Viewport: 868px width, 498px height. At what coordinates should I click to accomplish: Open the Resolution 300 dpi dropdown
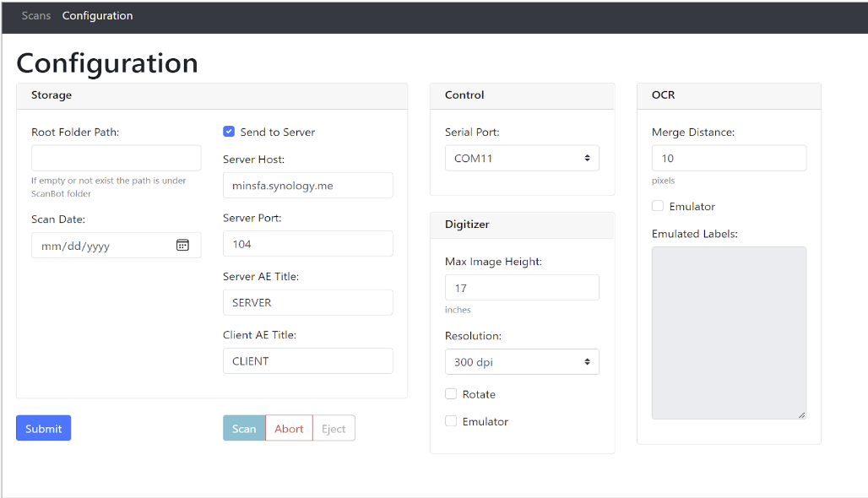click(522, 362)
